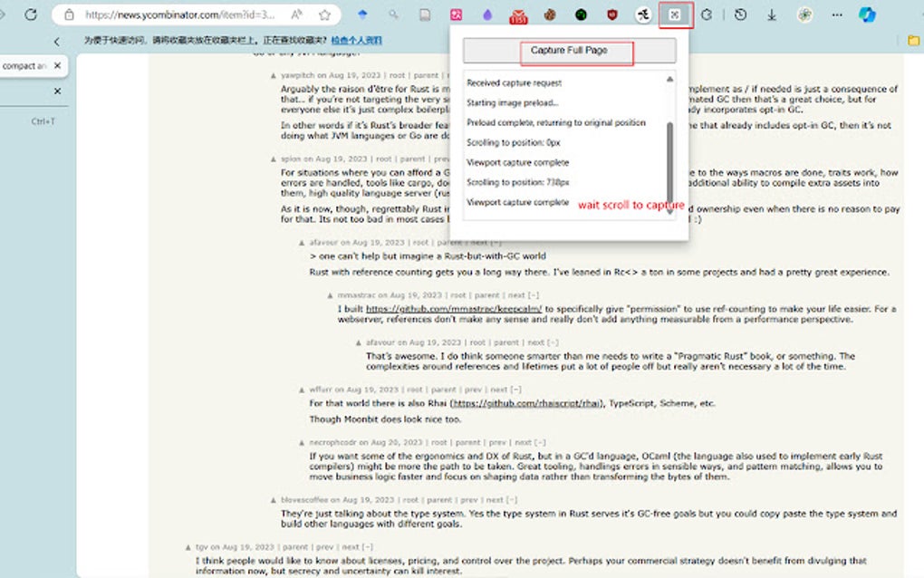The width and height of the screenshot is (924, 578).
Task: Add page to favorites via the star icon
Action: [x=324, y=14]
